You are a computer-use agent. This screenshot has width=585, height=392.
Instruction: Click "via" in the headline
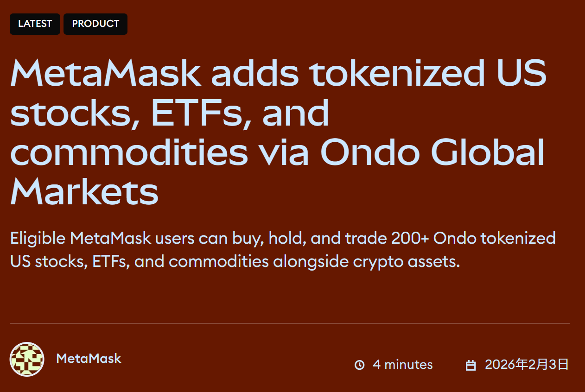(284, 153)
